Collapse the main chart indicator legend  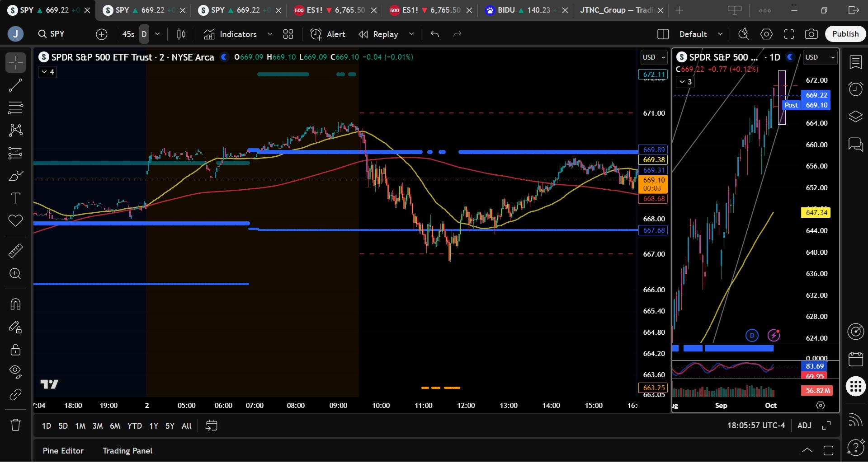click(47, 72)
